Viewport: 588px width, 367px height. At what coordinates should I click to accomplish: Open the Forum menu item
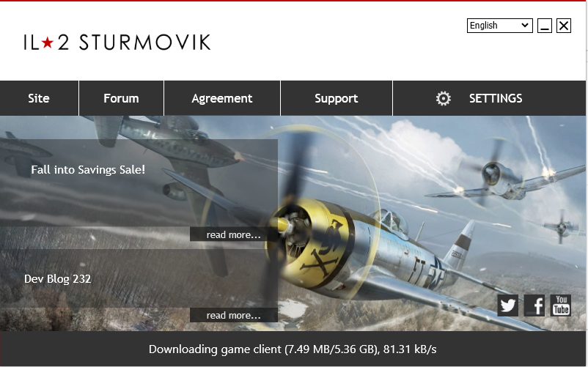click(x=122, y=98)
